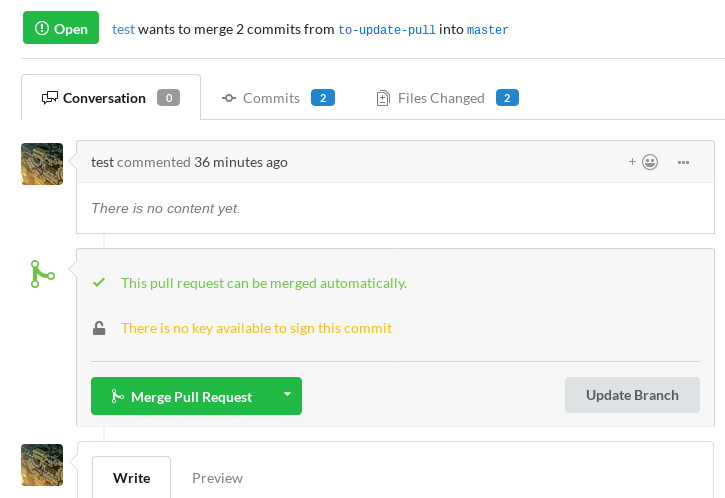Click the Commits node icon
Image resolution: width=725 pixels, height=498 pixels.
229,98
